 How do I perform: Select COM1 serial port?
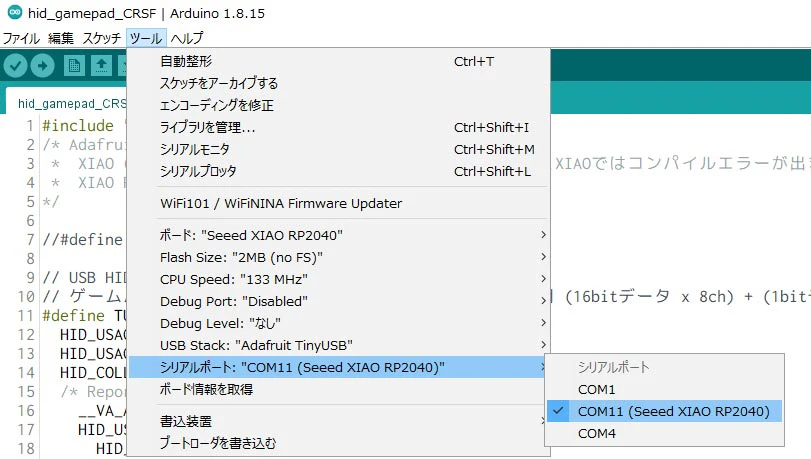[665, 389]
